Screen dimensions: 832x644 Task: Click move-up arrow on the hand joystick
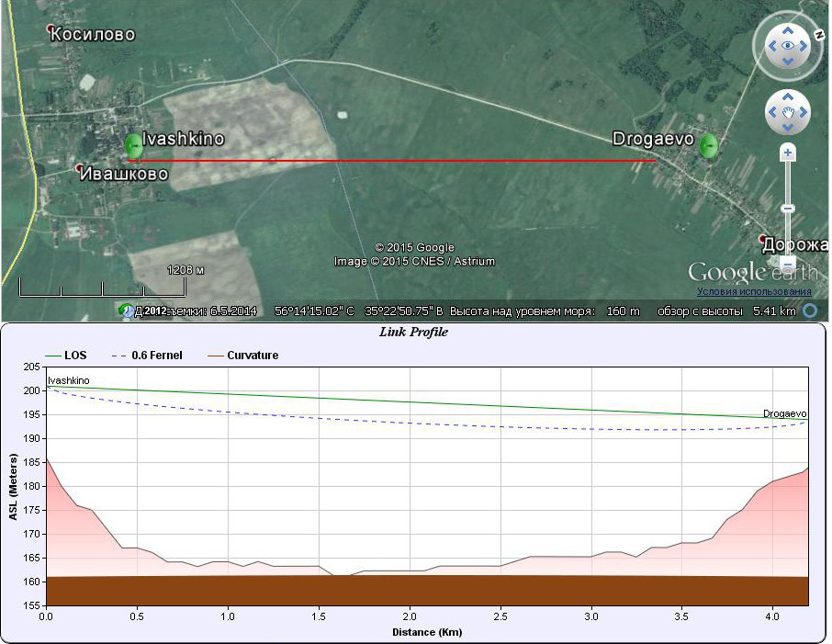pos(788,97)
